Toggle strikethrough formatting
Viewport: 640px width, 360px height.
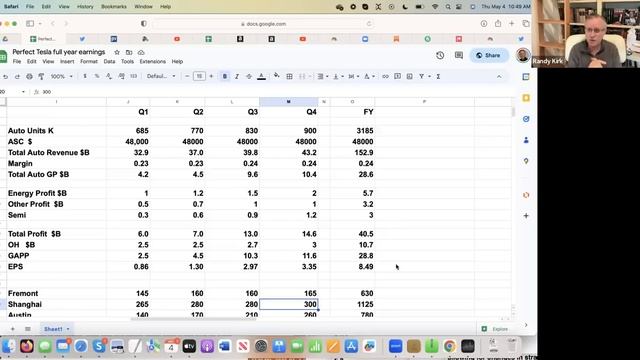[249, 76]
